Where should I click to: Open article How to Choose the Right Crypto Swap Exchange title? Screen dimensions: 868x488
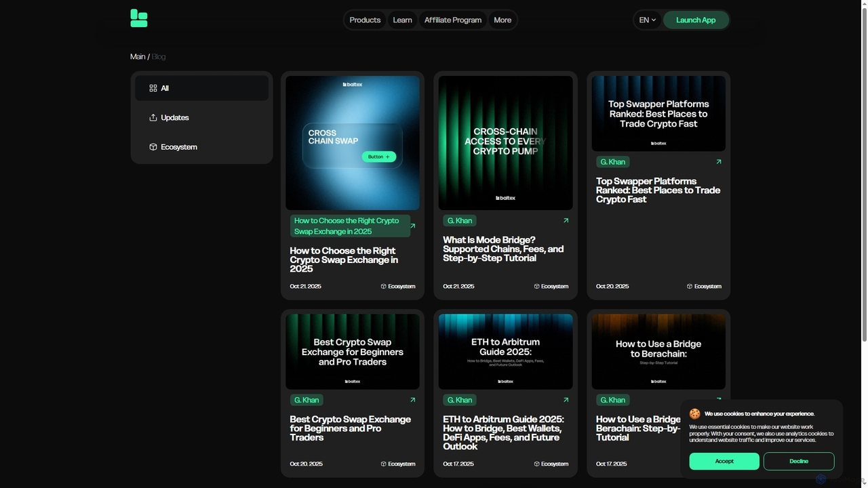[x=344, y=260]
